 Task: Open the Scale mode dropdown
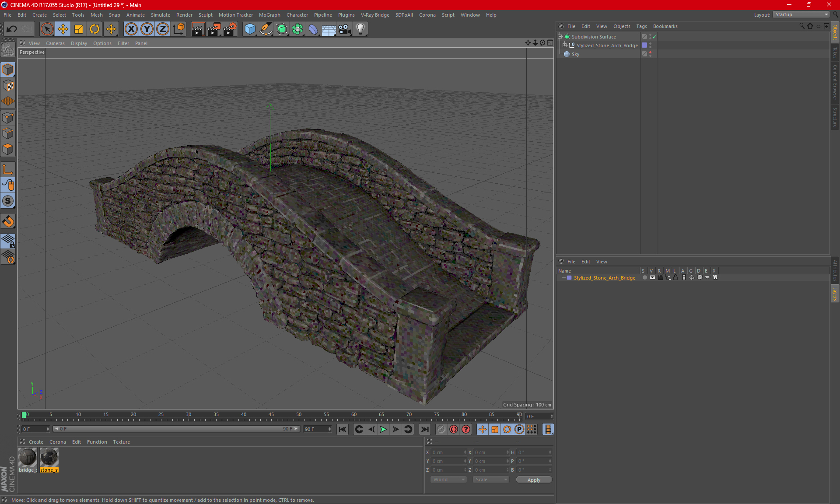[491, 479]
